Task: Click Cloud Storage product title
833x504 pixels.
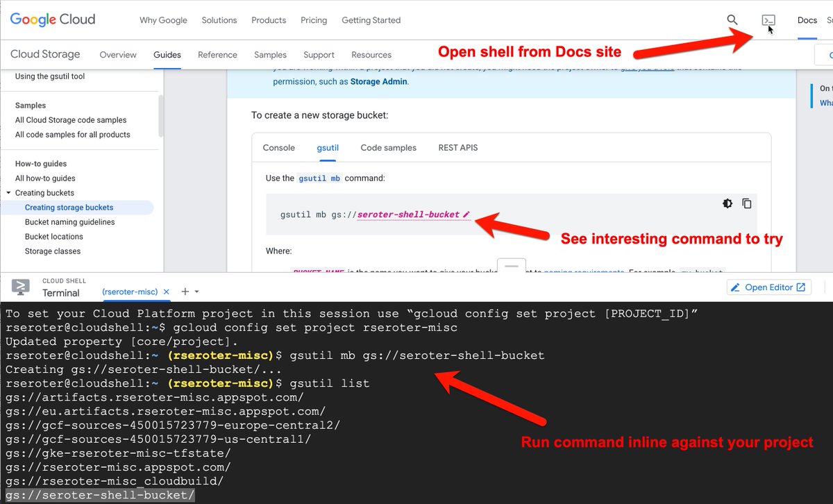Action: (45, 54)
